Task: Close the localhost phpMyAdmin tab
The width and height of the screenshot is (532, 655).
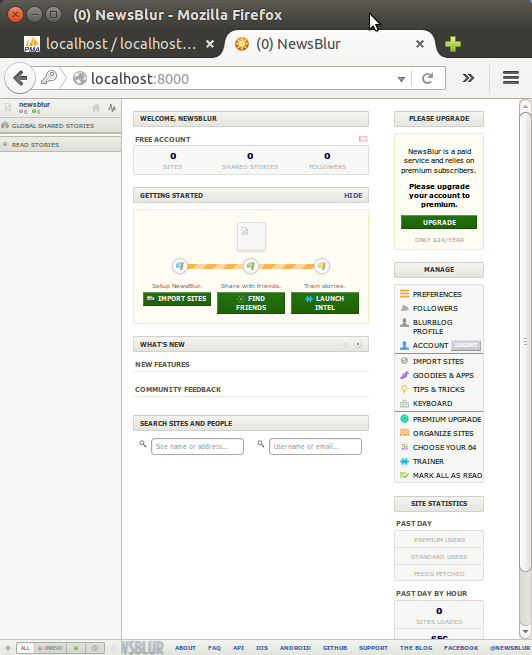Action: coord(210,44)
